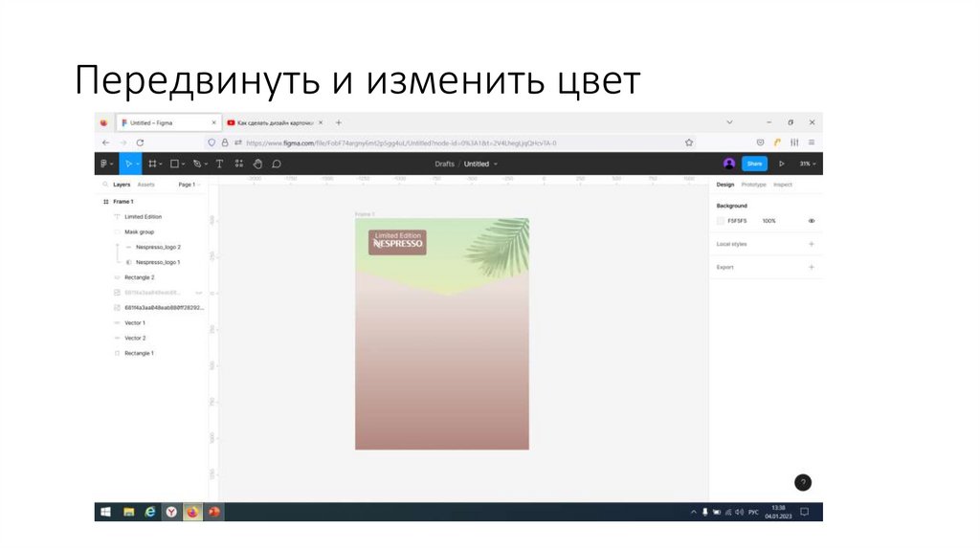
Task: Click the orange highlighter extension icon
Action: [777, 143]
